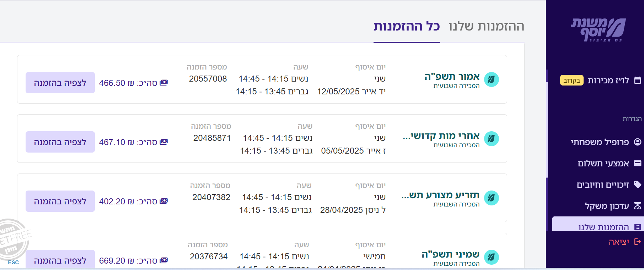Screen dimensions: 644x270
Task: Click the leaf icon of order אמור תשפ"ה
Action: coord(491,79)
